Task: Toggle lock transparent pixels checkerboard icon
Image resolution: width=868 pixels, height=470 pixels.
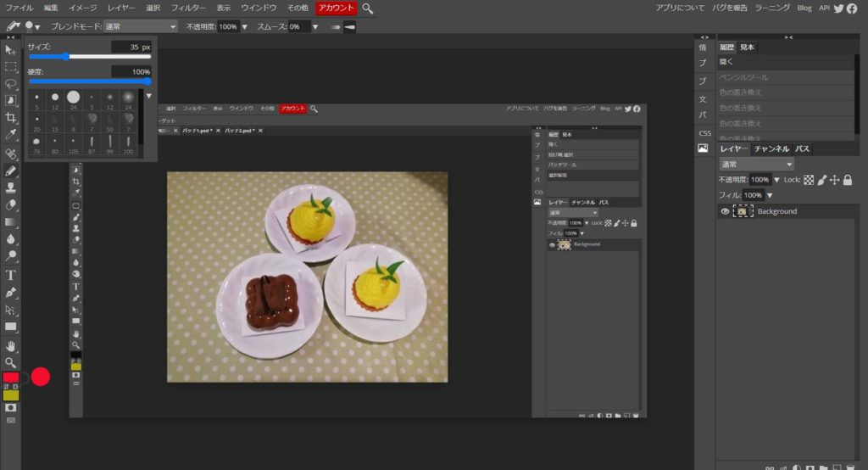Action: coord(809,180)
